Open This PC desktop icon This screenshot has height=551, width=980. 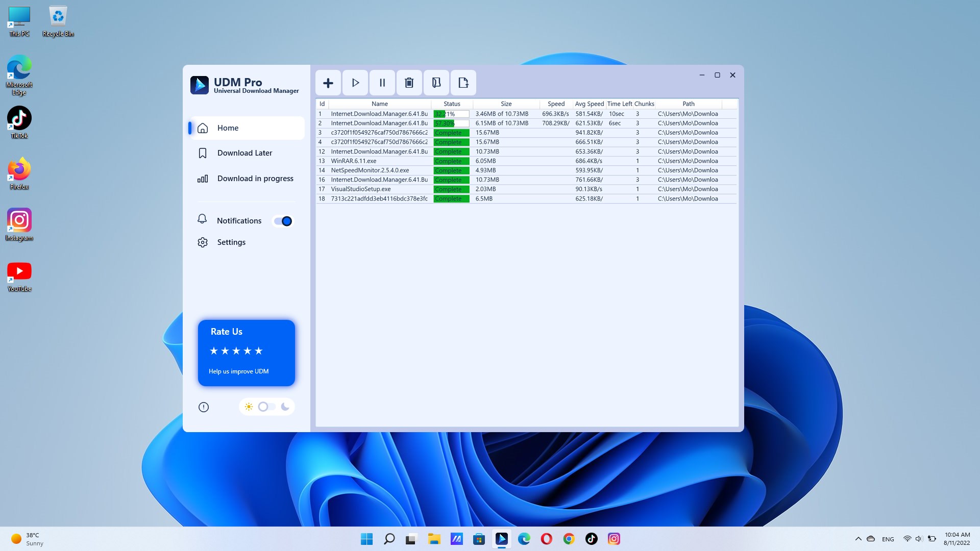pos(19,21)
